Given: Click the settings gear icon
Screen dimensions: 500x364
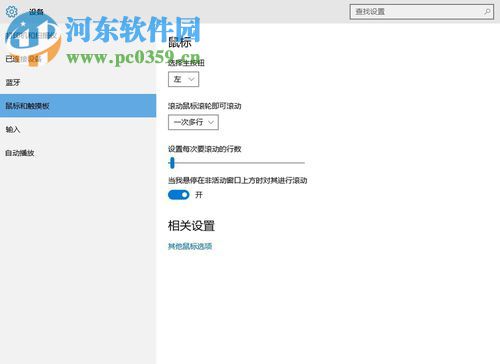Looking at the screenshot, I should pos(12,11).
